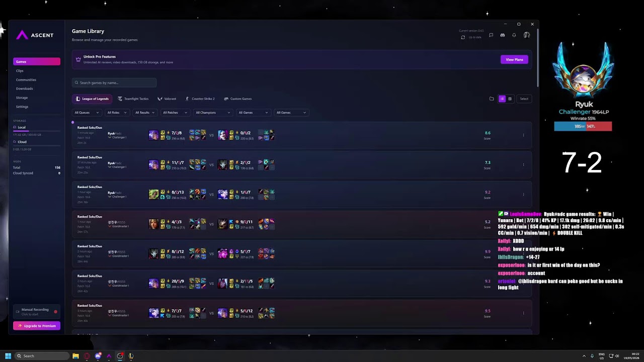Click the microphone tray icon

click(x=592, y=356)
